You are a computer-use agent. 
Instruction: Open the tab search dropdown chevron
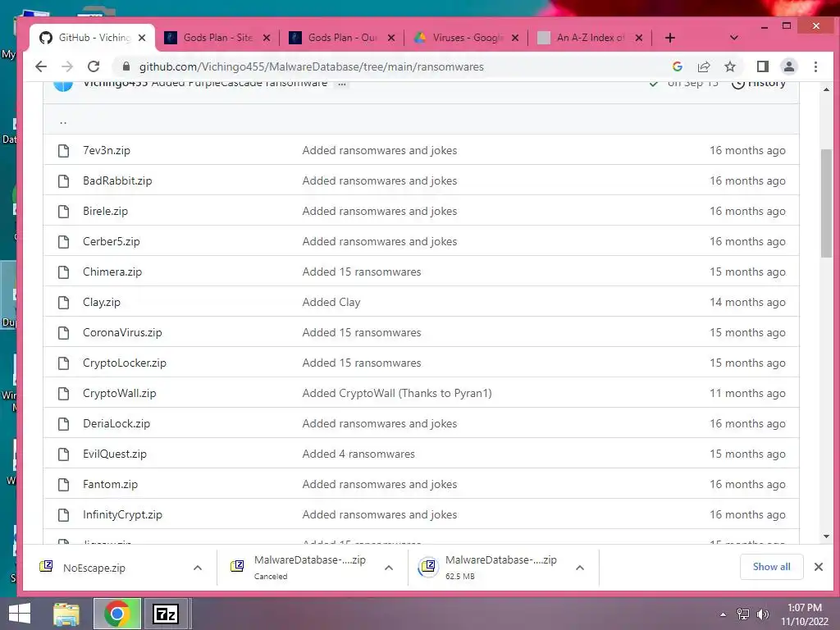point(734,38)
